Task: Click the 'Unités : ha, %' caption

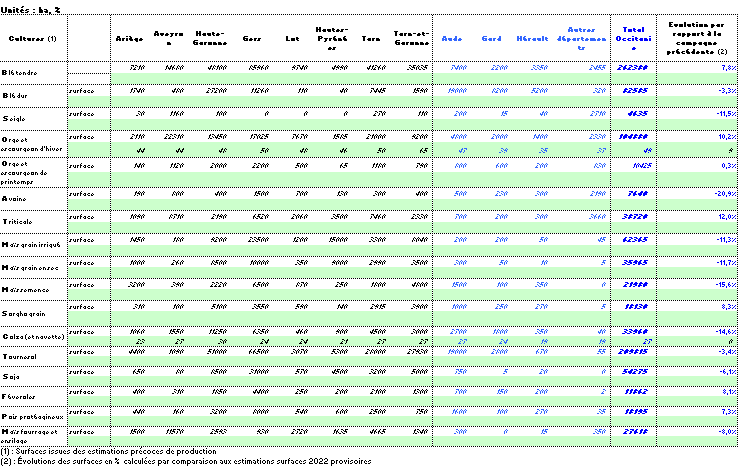Action: (x=30, y=9)
